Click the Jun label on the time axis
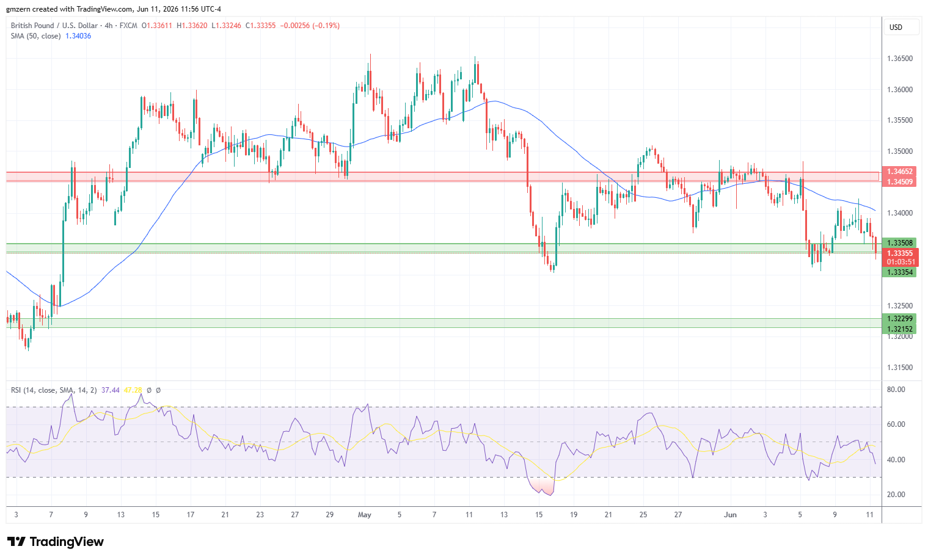The height and width of the screenshot is (560, 928). 730,515
